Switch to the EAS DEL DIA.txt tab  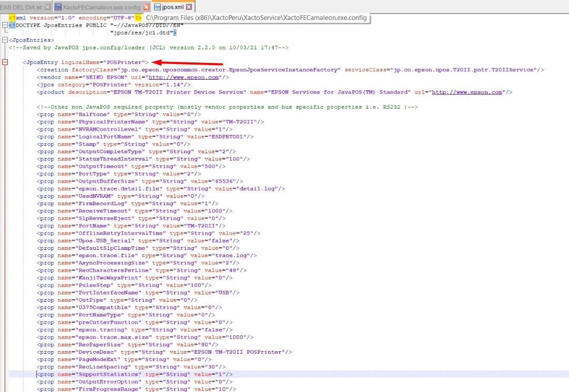[21, 7]
